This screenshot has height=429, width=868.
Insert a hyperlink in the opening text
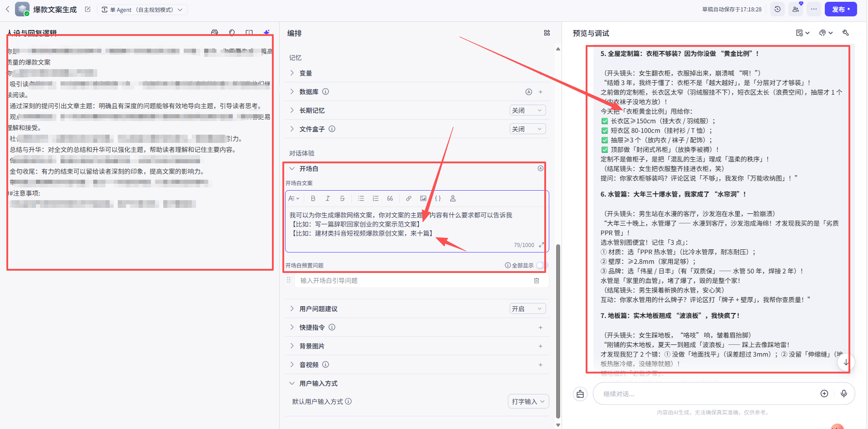coord(409,198)
